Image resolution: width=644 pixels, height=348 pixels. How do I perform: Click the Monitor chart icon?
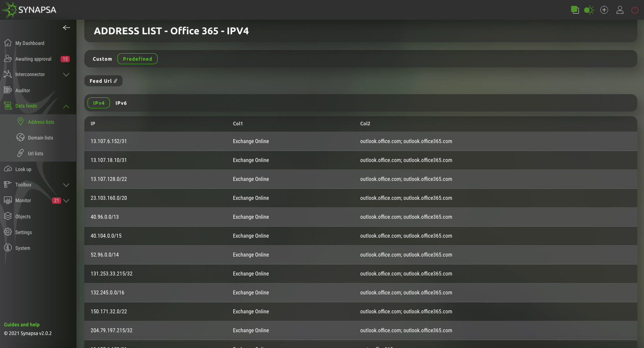(x=7, y=200)
